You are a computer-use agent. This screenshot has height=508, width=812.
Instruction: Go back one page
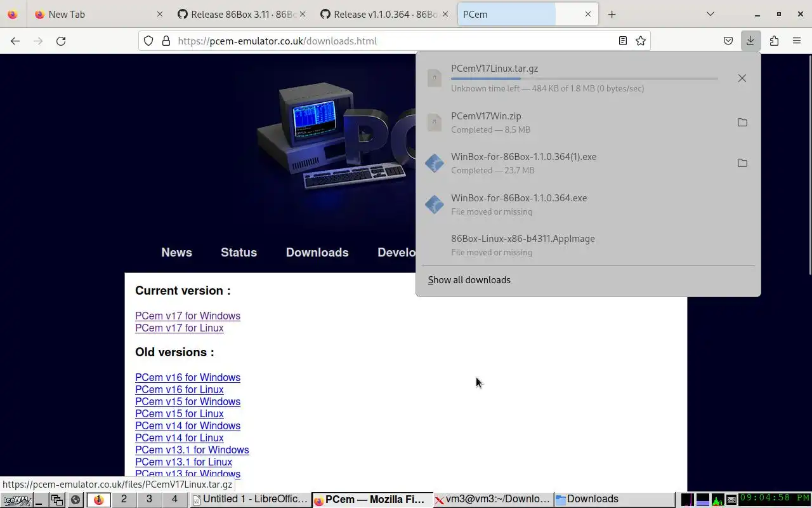pyautogui.click(x=15, y=41)
